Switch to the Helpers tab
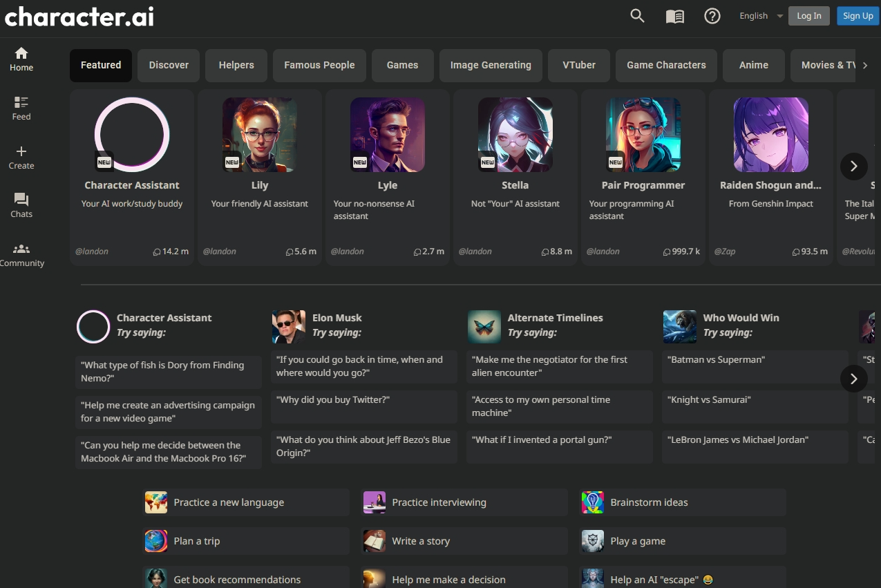Viewport: 881px width, 588px height. click(x=236, y=65)
